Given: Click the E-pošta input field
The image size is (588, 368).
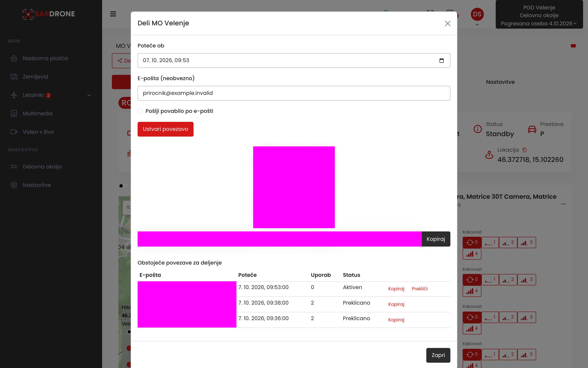Looking at the screenshot, I should (x=294, y=93).
